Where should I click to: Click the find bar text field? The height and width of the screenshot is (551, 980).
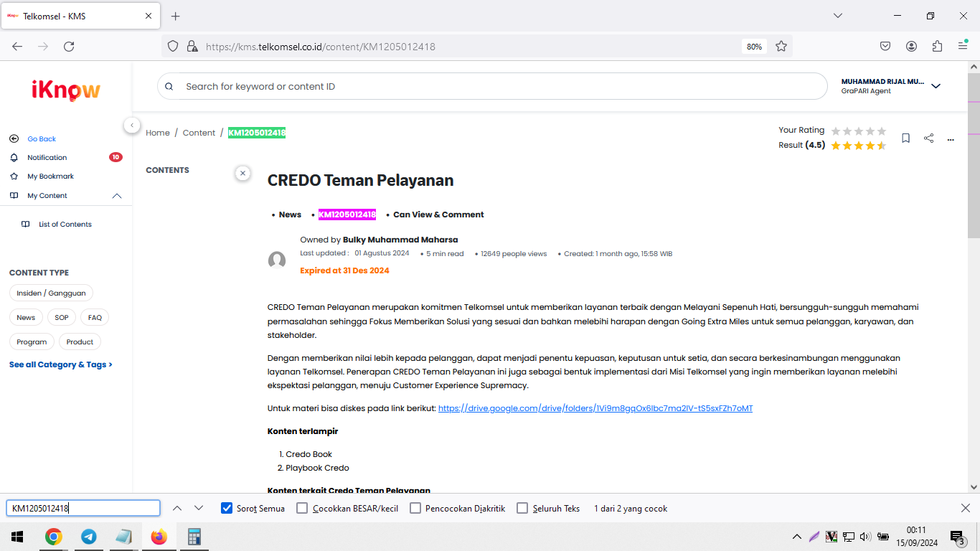[83, 508]
